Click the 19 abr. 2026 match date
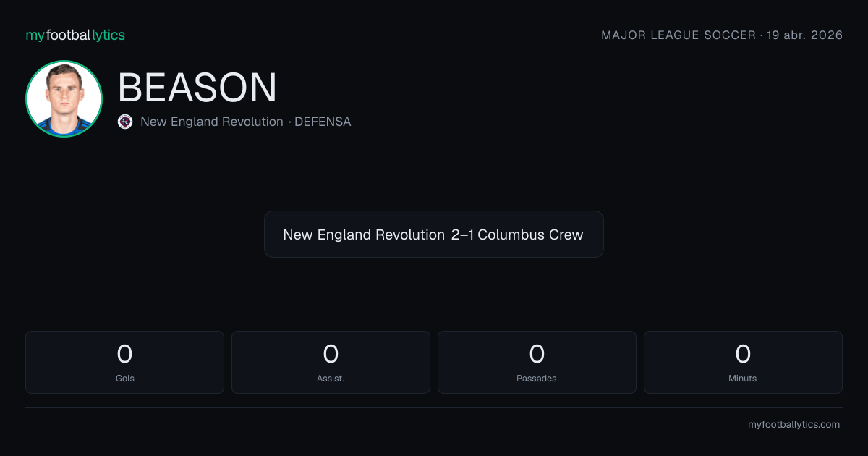Image resolution: width=868 pixels, height=456 pixels. (806, 35)
